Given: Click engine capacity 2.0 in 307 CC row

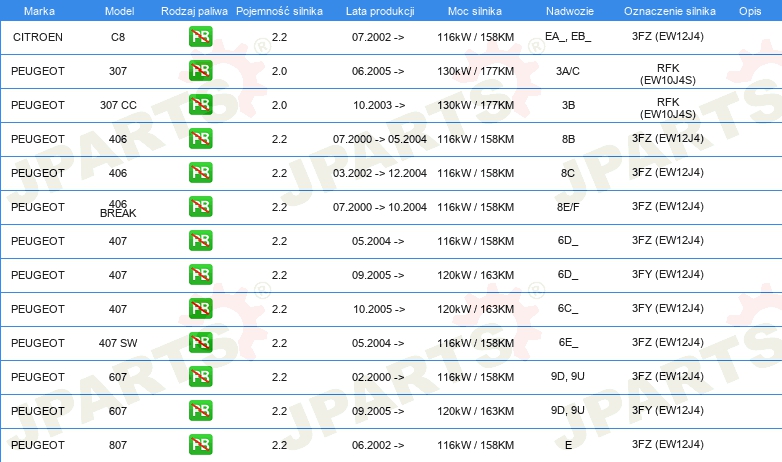Looking at the screenshot, I should (x=279, y=105).
